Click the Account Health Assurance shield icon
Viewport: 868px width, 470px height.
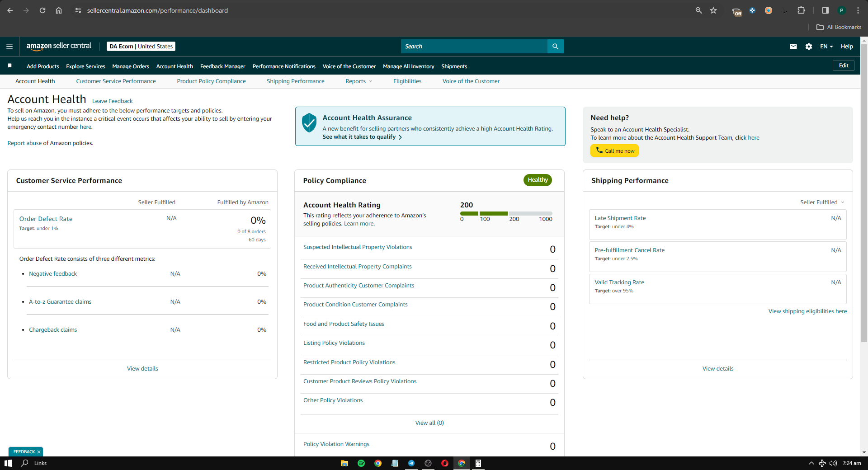tap(309, 123)
